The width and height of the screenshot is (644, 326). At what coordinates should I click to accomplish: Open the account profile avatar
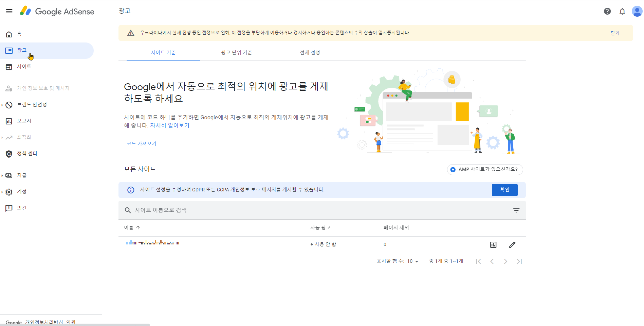pyautogui.click(x=637, y=11)
